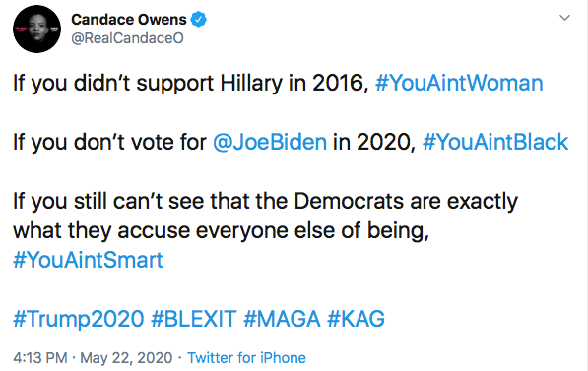This screenshot has height=371, width=588.
Task: Open the @RealCandaceO handle
Action: (x=127, y=38)
